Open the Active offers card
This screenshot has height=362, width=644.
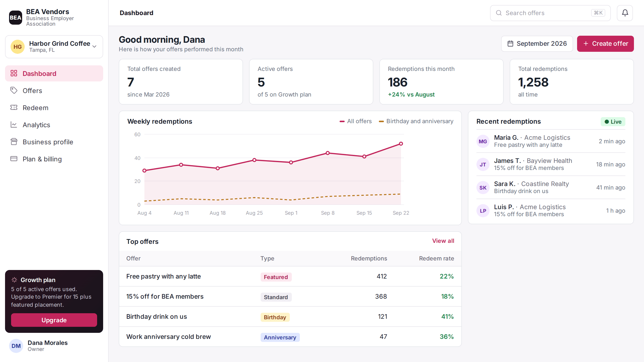pyautogui.click(x=311, y=82)
